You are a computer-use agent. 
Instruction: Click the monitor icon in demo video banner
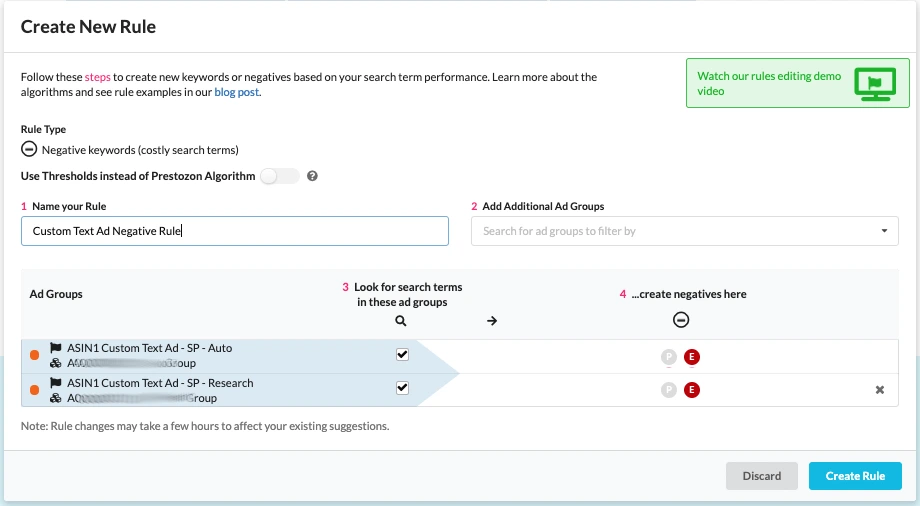pyautogui.click(x=875, y=84)
